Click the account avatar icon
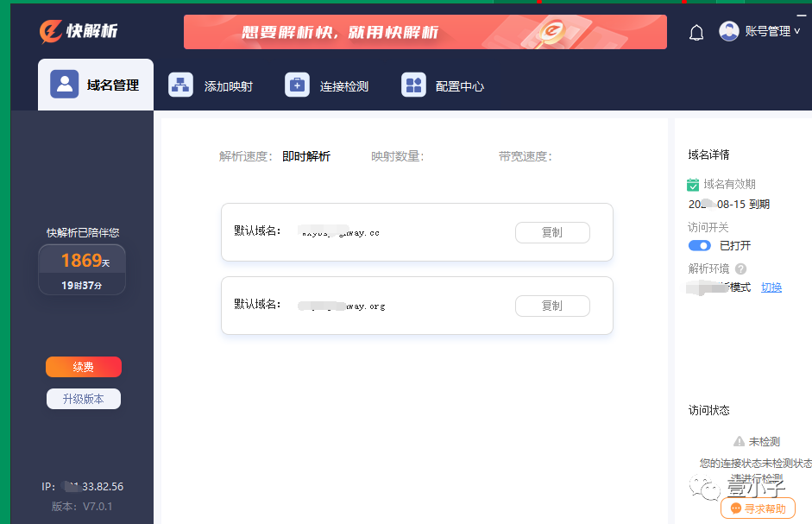 point(728,31)
